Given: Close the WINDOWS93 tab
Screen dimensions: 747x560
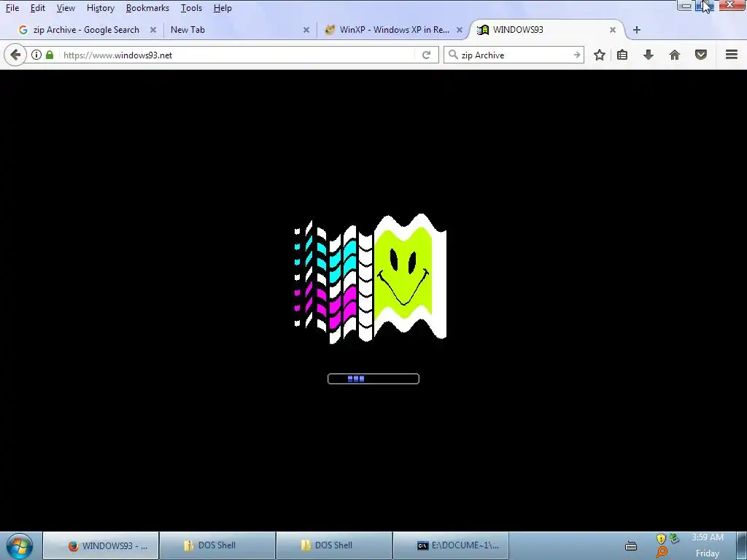Looking at the screenshot, I should [613, 30].
